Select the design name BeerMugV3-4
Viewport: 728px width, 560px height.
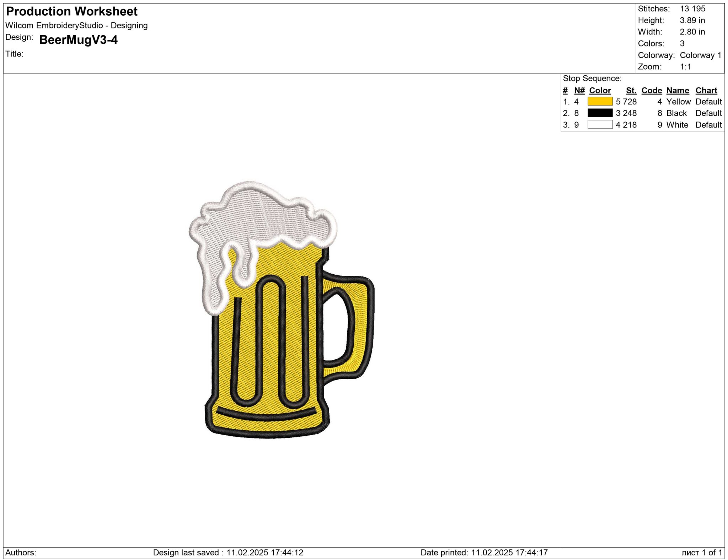click(x=79, y=40)
